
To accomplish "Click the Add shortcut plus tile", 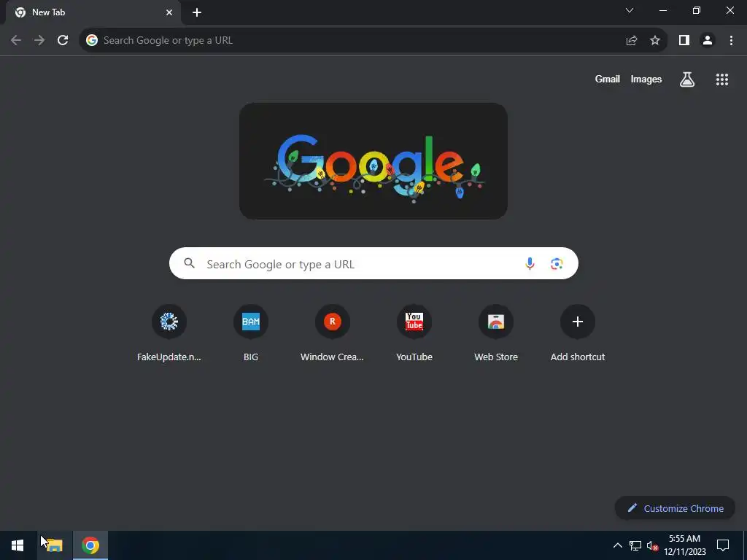I will pos(578,333).
